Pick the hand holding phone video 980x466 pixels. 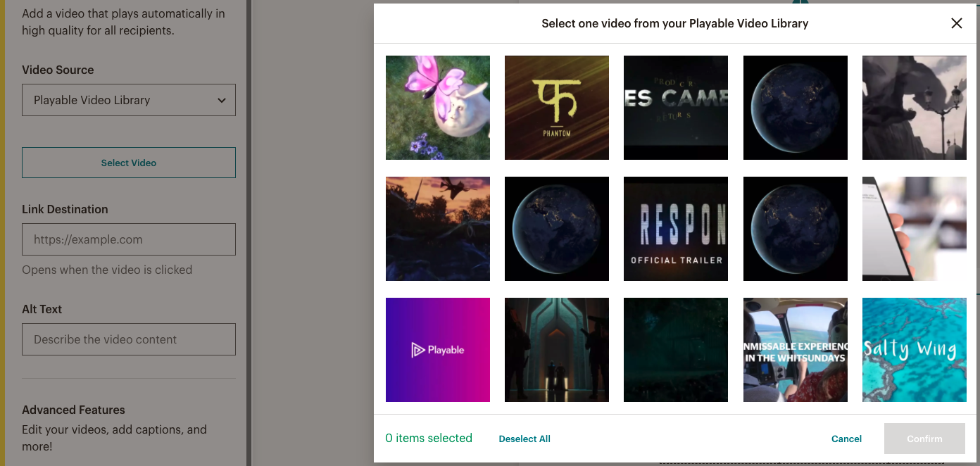coord(915,229)
